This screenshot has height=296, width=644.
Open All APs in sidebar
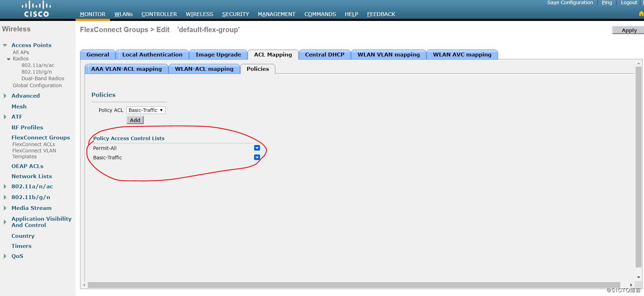(x=21, y=52)
